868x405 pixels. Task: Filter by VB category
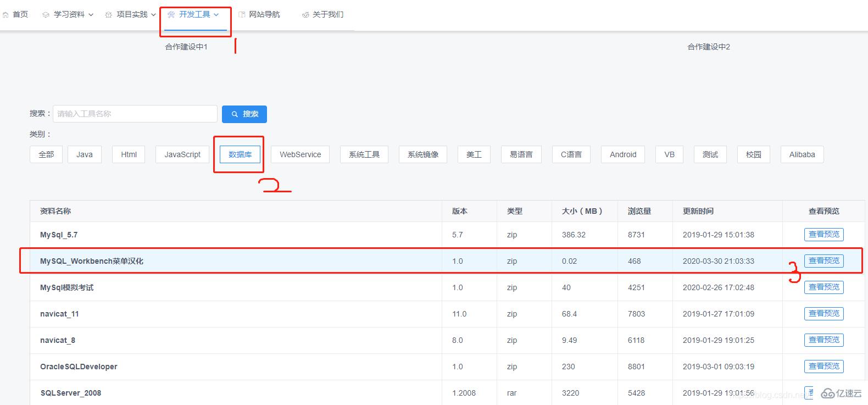coord(669,154)
